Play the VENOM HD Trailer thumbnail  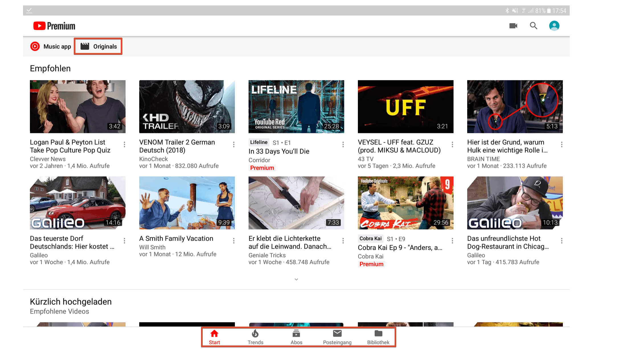(187, 107)
